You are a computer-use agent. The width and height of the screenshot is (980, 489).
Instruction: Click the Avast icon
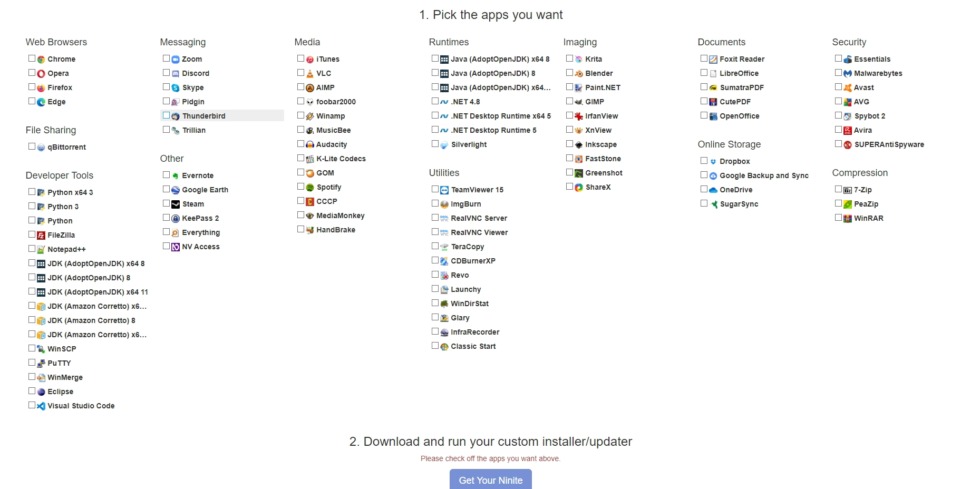point(848,88)
